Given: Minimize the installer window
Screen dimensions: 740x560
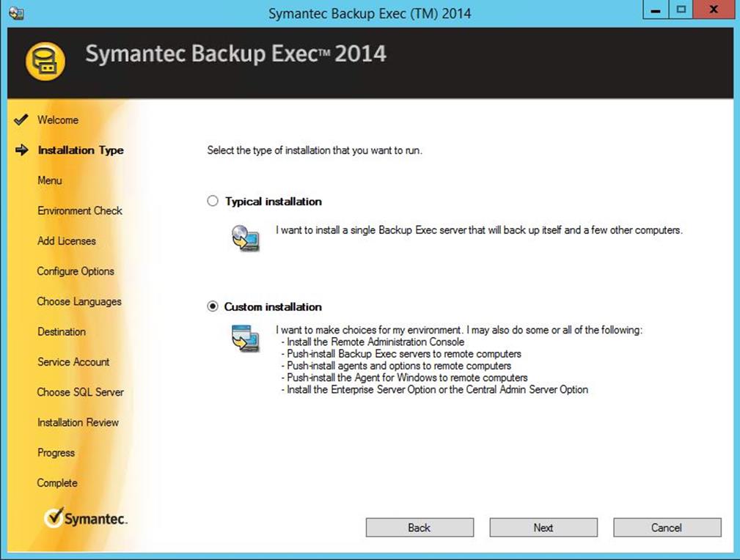Looking at the screenshot, I should pos(655,10).
